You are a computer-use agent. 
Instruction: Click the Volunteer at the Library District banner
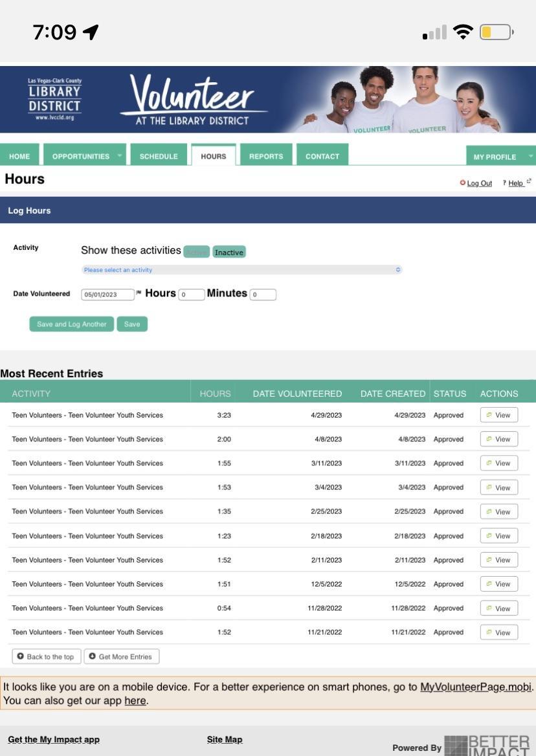[x=193, y=100]
